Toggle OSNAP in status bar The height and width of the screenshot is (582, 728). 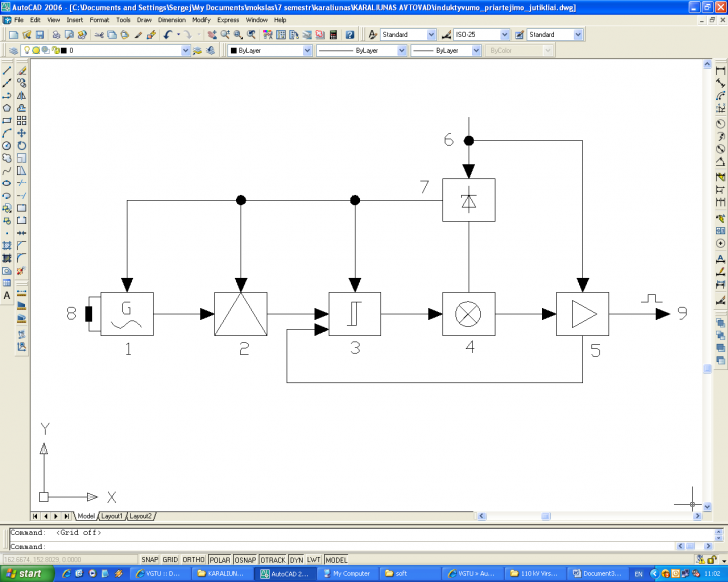pyautogui.click(x=245, y=560)
